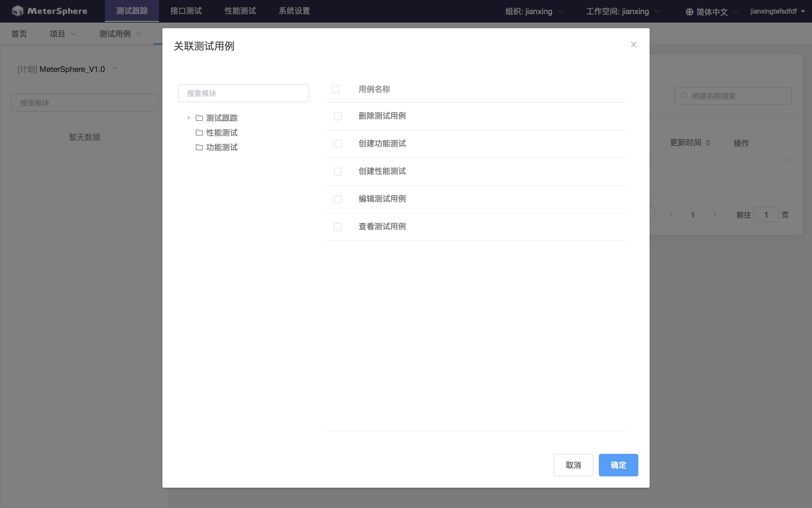
Task: Click folder icon next to 测试跟踪
Action: 199,118
